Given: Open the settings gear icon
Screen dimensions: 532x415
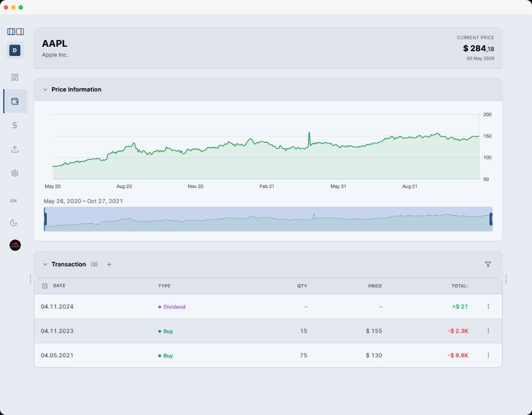Looking at the screenshot, I should [x=15, y=173].
